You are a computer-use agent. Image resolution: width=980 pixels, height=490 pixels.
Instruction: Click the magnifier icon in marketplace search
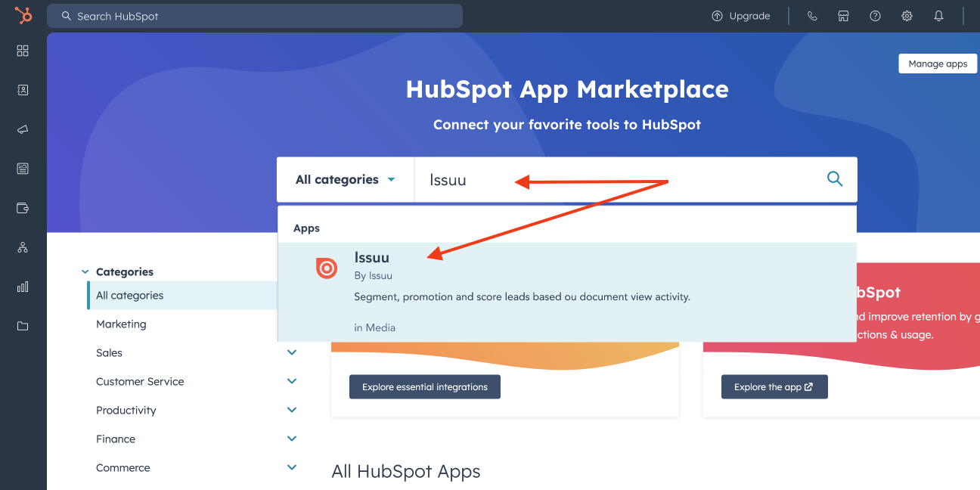coord(835,179)
